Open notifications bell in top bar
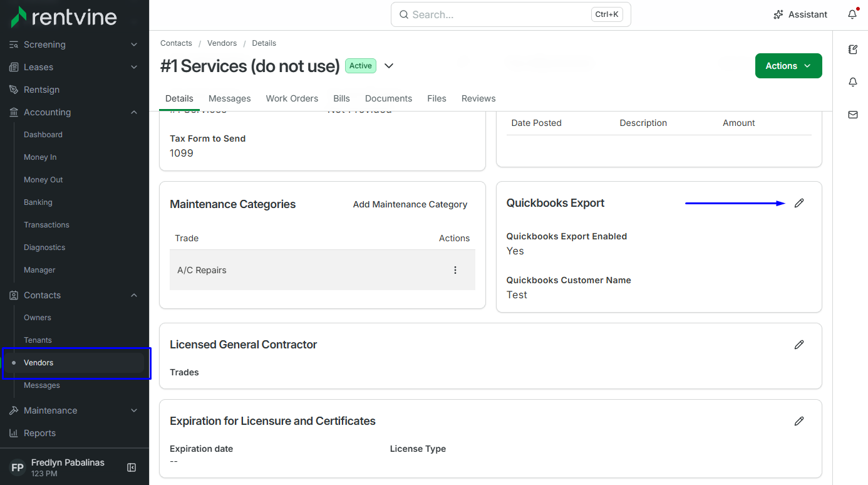The width and height of the screenshot is (868, 485). (x=852, y=14)
